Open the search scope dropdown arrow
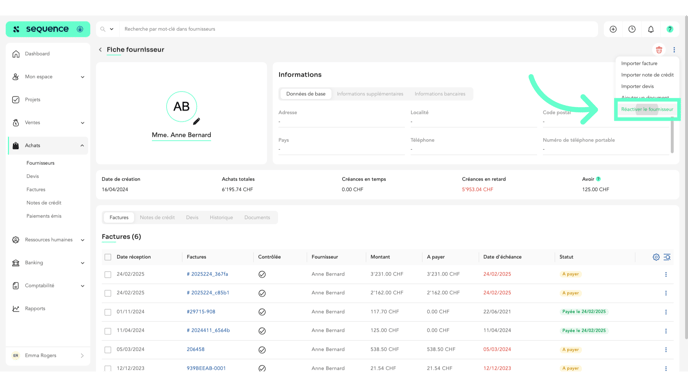Screen dimensions: 688x387 (111, 29)
